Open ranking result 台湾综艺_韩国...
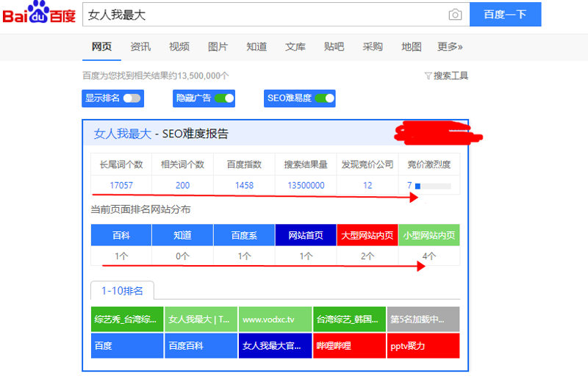 tap(349, 319)
